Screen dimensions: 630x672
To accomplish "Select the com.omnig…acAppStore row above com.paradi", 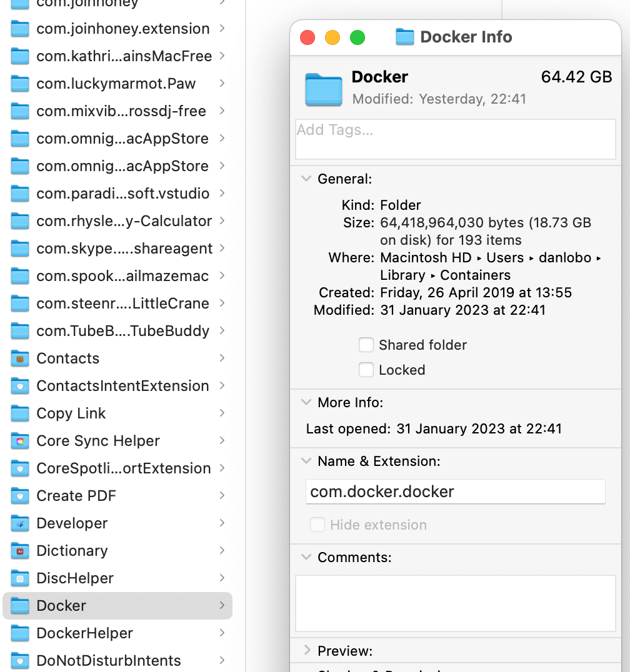I will click(x=117, y=166).
